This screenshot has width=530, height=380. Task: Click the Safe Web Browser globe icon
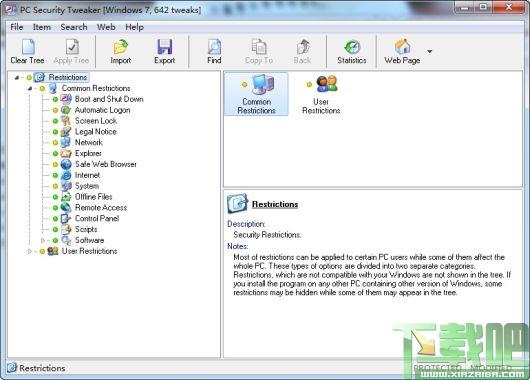point(66,164)
